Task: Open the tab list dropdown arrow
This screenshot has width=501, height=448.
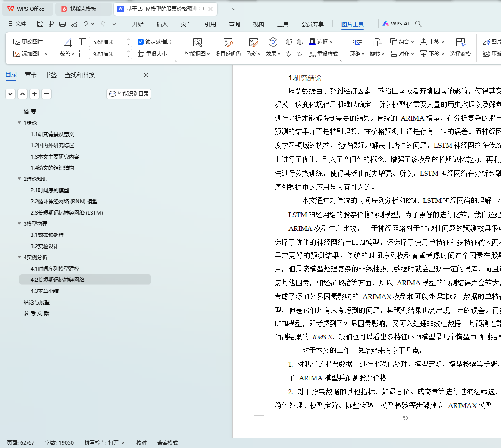Action: 234,9
